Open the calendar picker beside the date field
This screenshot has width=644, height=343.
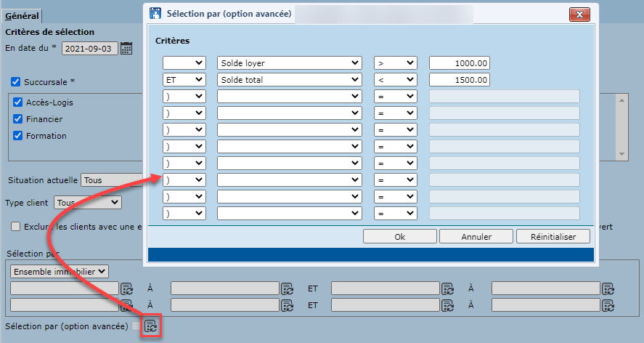pos(126,49)
